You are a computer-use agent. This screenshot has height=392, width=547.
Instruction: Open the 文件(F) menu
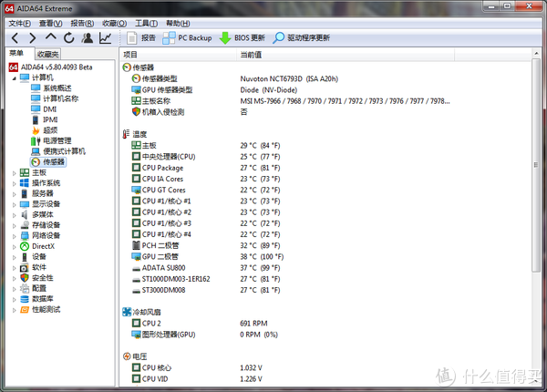click(x=19, y=24)
